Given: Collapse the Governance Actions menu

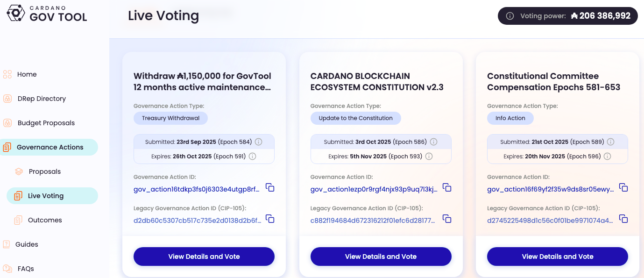Looking at the screenshot, I should (x=50, y=147).
